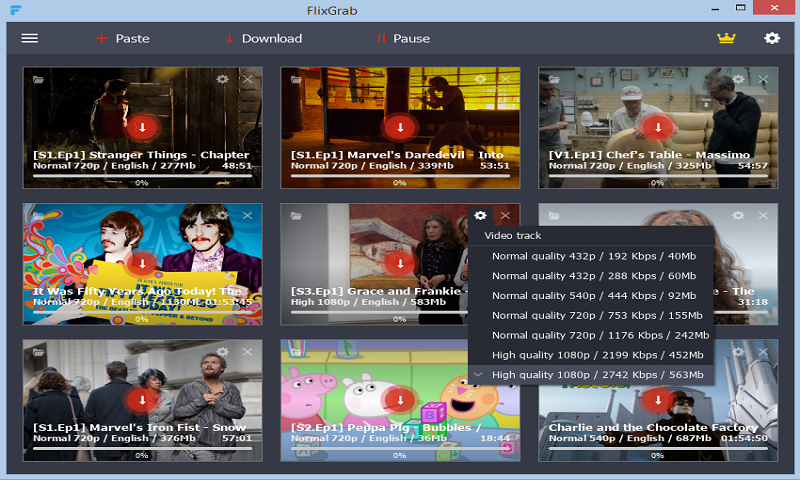Pick High quality 1080p / 2199 Kbps / 452Mb
Image resolution: width=800 pixels, height=480 pixels.
(x=591, y=355)
